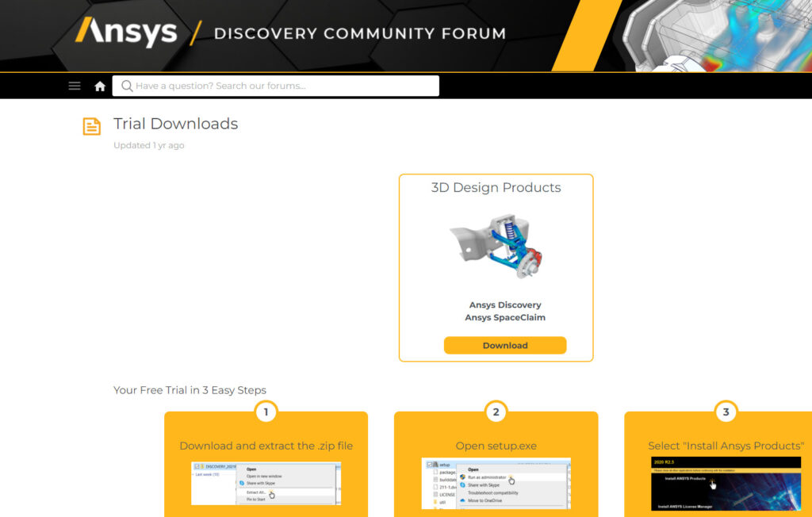
Task: Click the magnifying glass search icon
Action: [x=128, y=86]
